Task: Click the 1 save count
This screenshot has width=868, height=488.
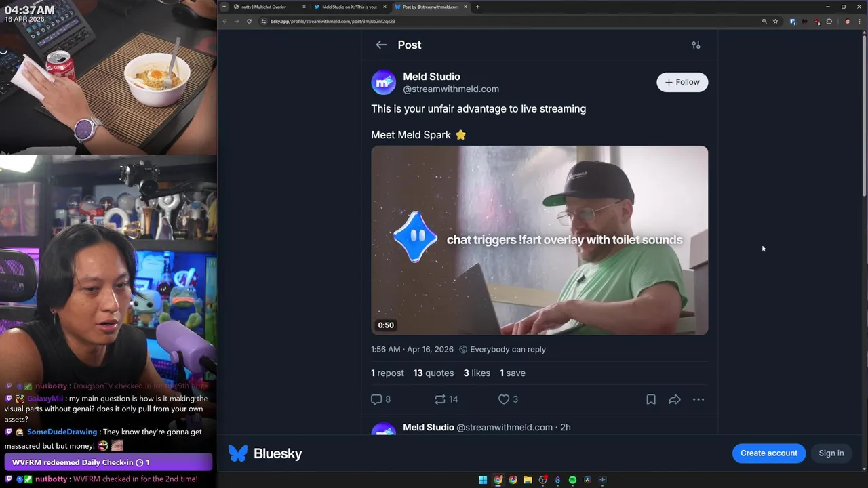Action: pyautogui.click(x=513, y=373)
